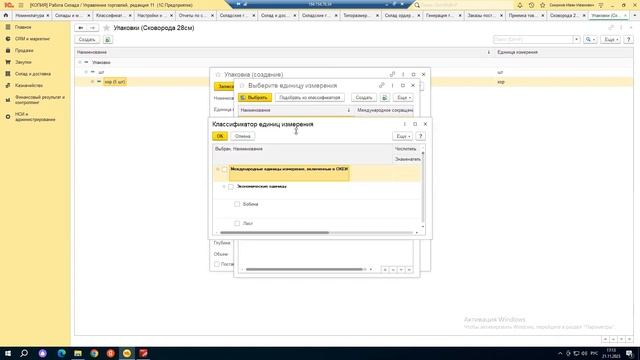Open Еще dropdown in Выберите единицу измерения window
Screen dimensions: 640x360
pos(403,98)
